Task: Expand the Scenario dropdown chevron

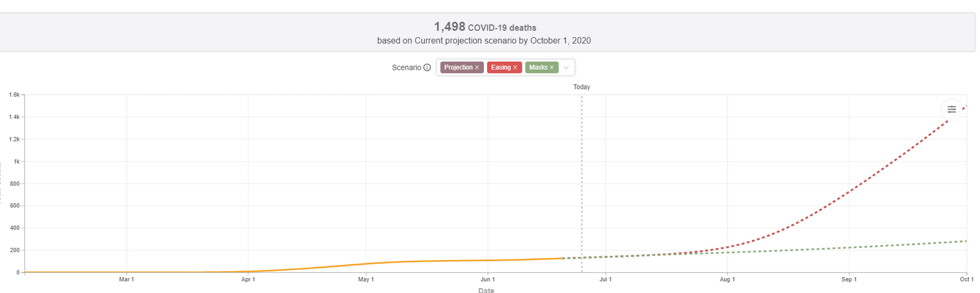Action: (x=566, y=68)
